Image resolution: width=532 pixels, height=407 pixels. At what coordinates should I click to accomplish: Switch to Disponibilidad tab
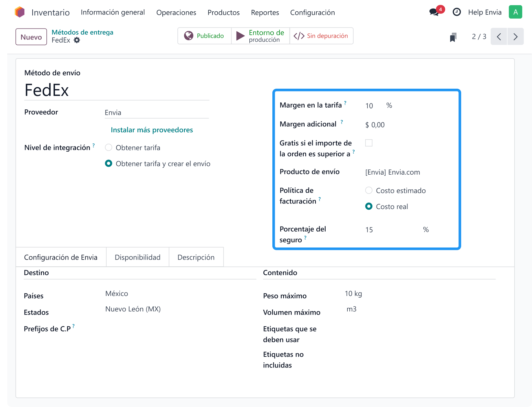[x=138, y=257]
